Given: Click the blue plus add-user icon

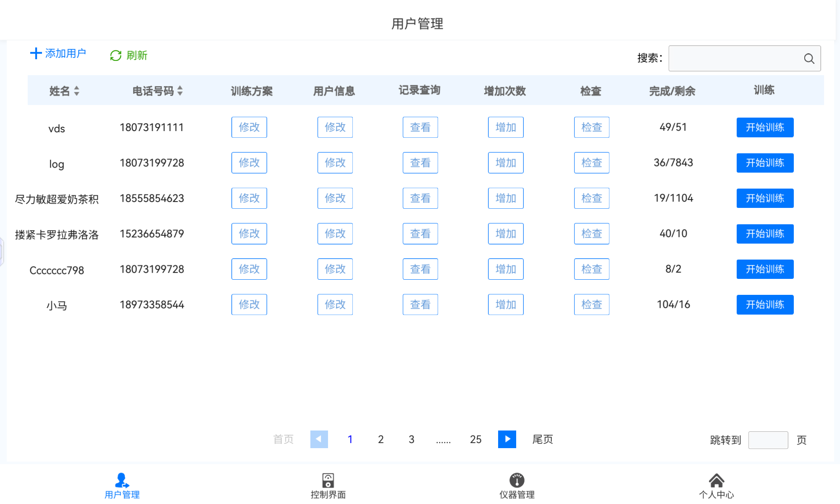Looking at the screenshot, I should click(36, 53).
